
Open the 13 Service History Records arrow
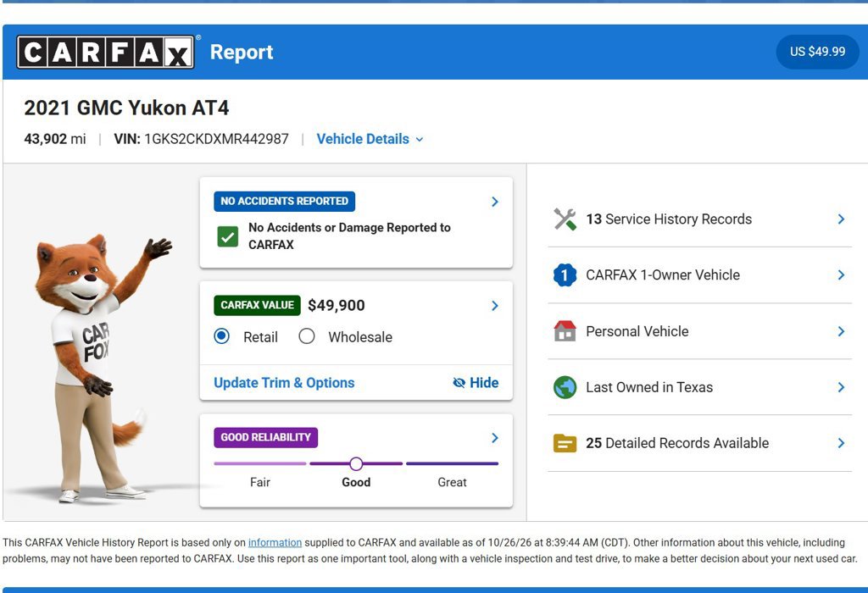[841, 219]
